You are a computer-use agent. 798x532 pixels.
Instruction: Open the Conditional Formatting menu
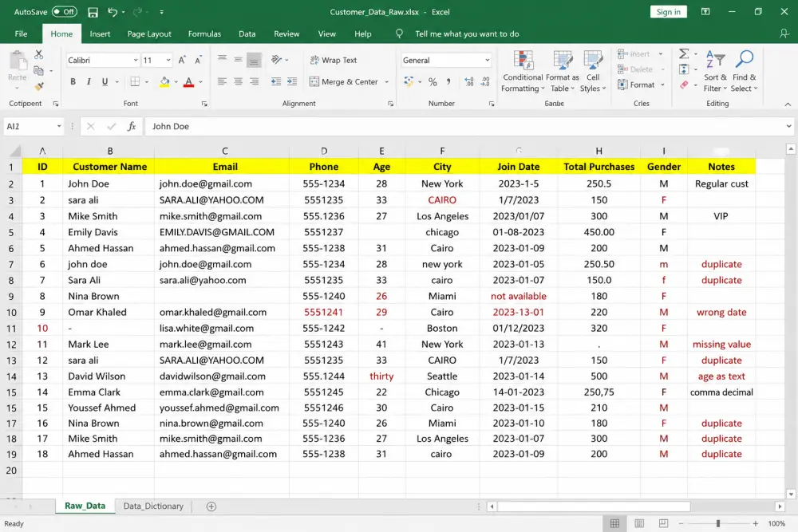523,72
